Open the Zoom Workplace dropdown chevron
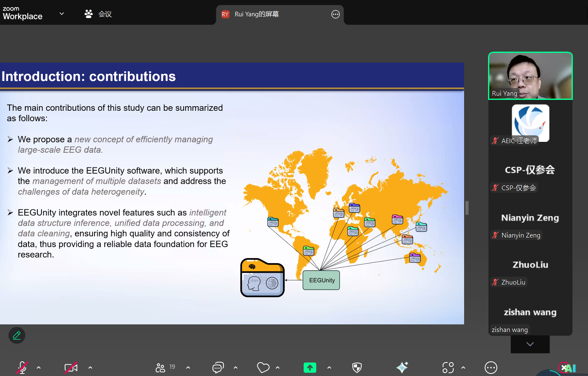The width and height of the screenshot is (588, 376). pyautogui.click(x=62, y=14)
